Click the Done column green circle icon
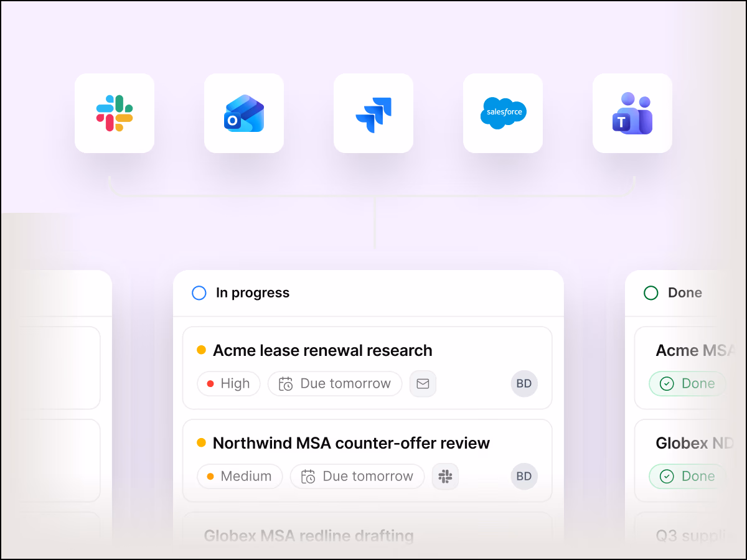Screen dimensions: 747x560 pos(651,293)
